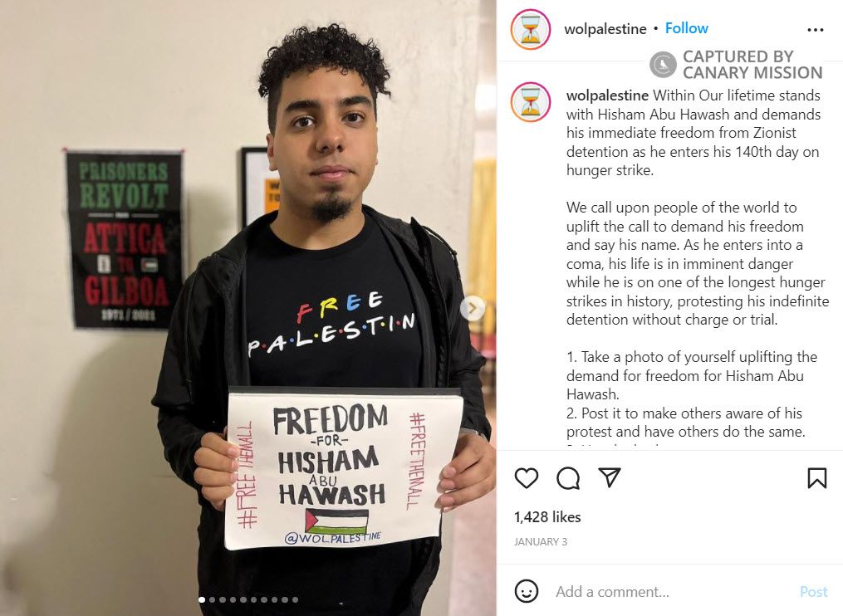
Task: Open comments via speech bubble icon
Action: click(x=568, y=478)
